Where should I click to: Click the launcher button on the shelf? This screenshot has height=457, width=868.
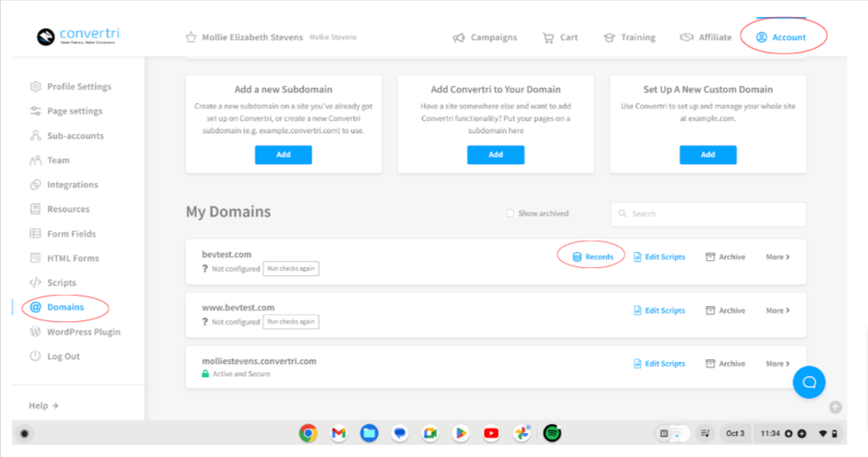pyautogui.click(x=24, y=433)
